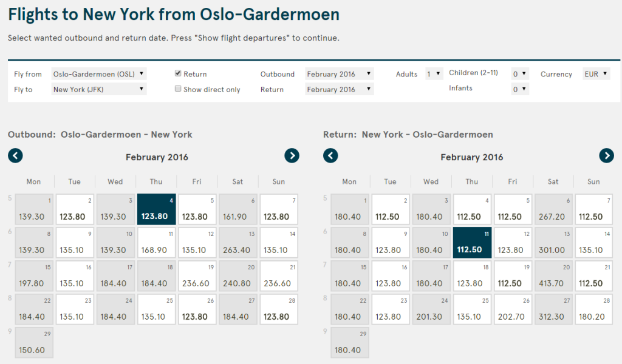Select return February 13 at 301.00
The image size is (622, 364).
pos(553,243)
